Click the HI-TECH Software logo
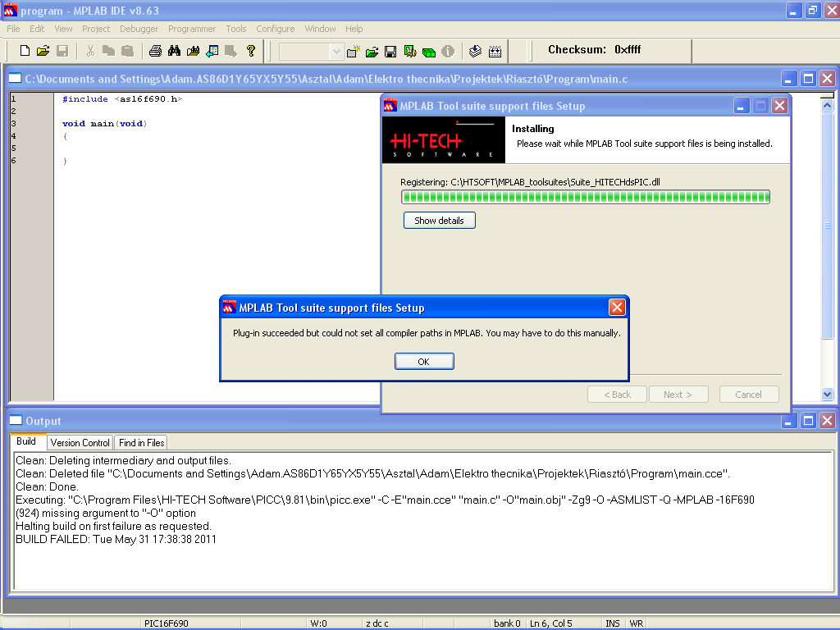 tap(444, 139)
